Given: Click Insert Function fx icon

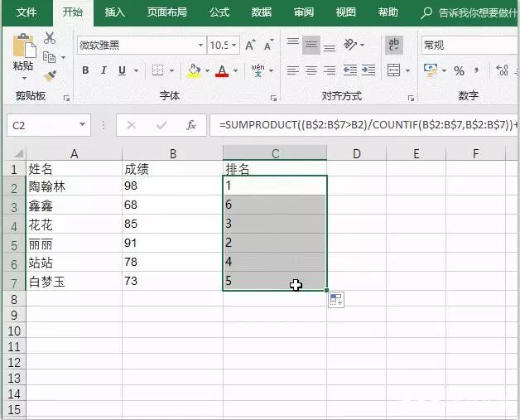Looking at the screenshot, I should [x=191, y=125].
